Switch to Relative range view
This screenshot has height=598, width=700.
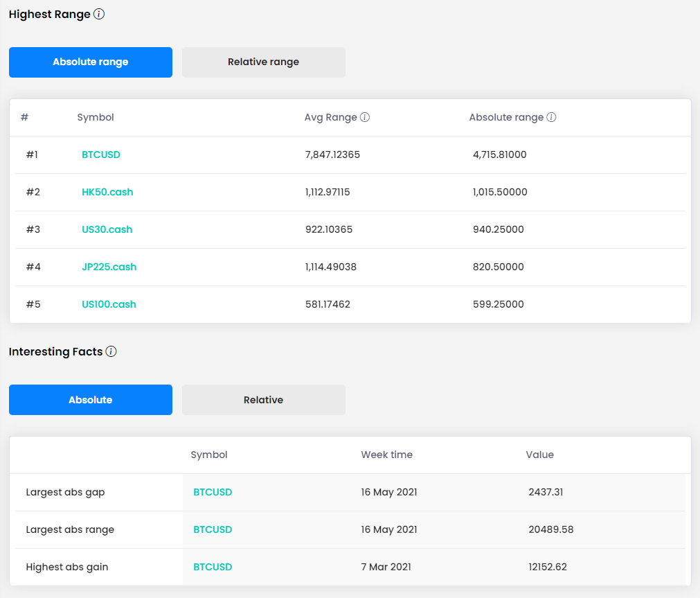(263, 62)
